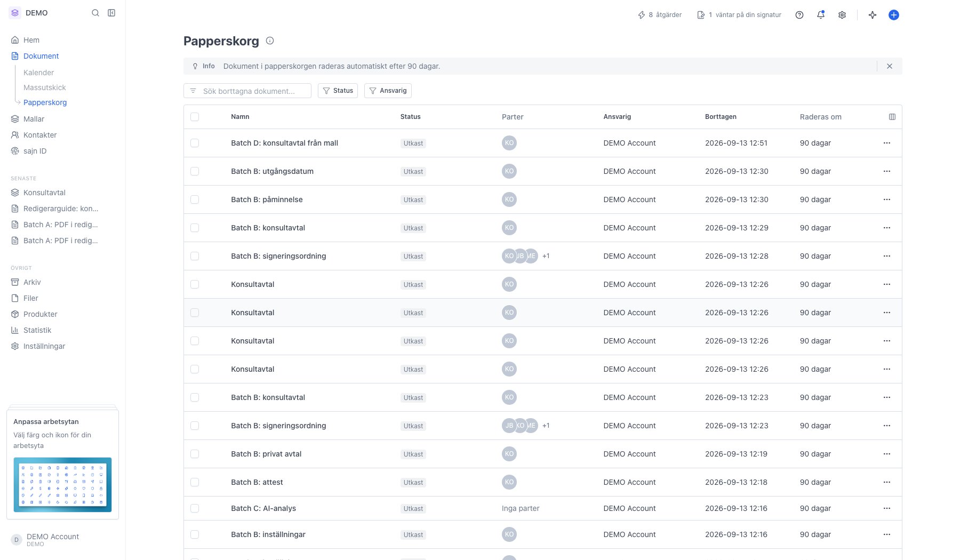
Task: Open more options for 'Batch B: privat avtal'
Action: point(887,454)
